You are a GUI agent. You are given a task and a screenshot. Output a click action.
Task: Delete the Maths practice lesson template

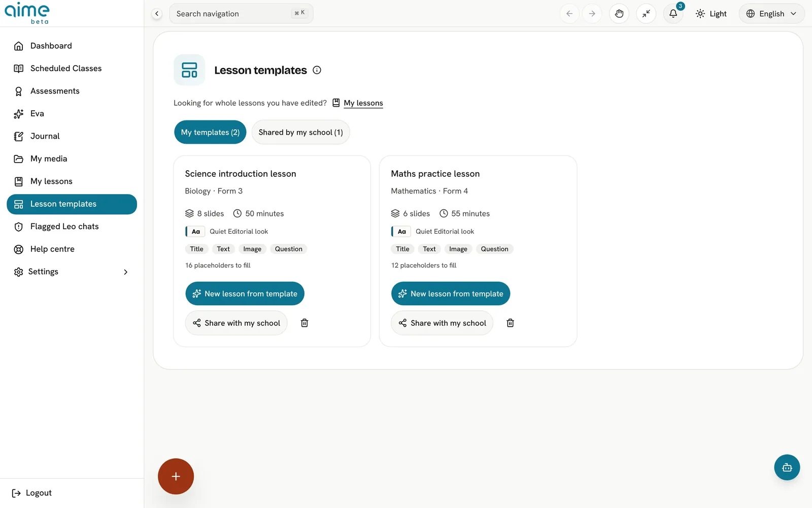pyautogui.click(x=511, y=323)
